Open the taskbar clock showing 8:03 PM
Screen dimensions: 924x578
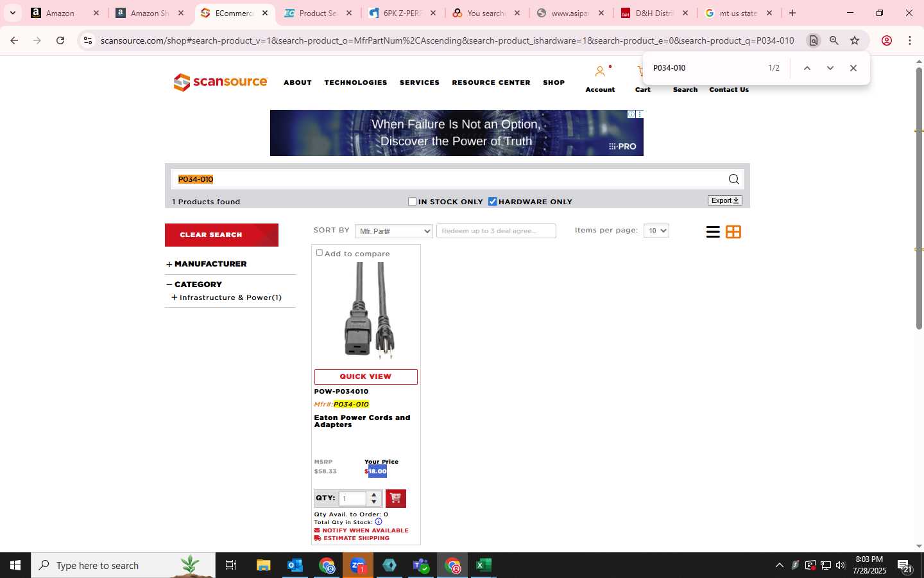[869, 565]
